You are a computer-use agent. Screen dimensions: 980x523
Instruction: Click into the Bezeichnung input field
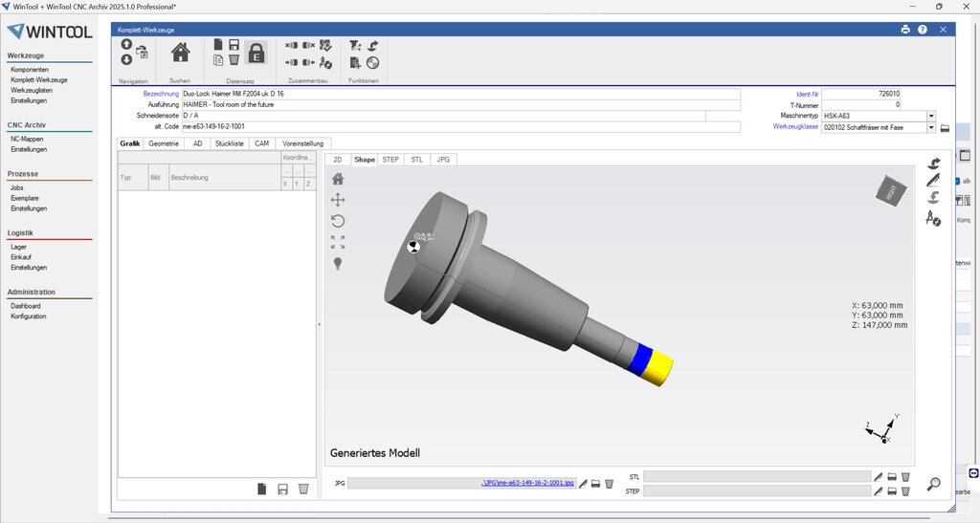(x=461, y=94)
